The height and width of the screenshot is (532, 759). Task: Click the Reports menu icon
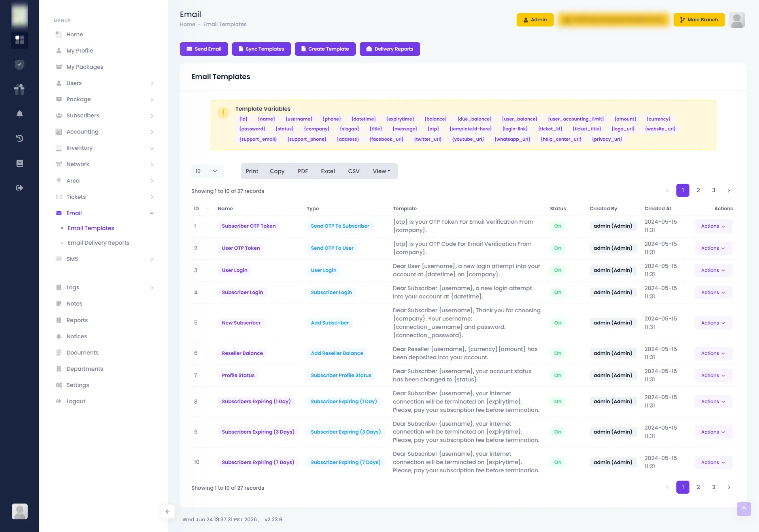tap(59, 320)
